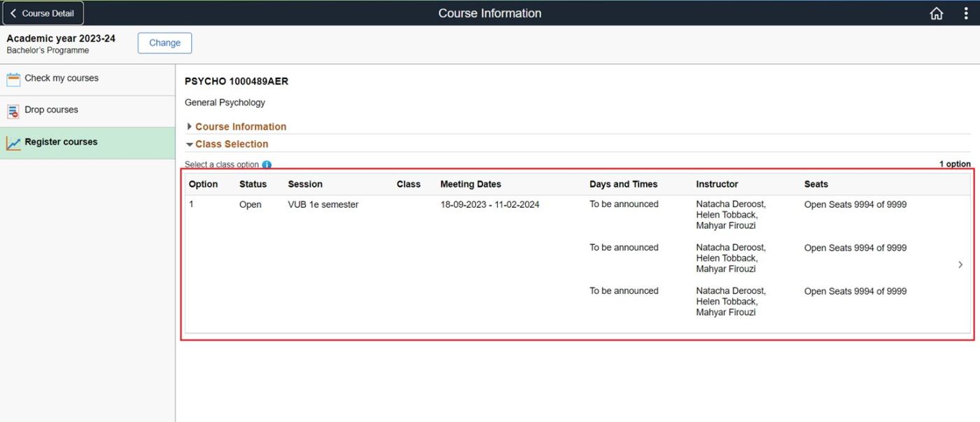Image resolution: width=980 pixels, height=422 pixels.
Task: Click the Home icon in header
Action: pos(936,13)
